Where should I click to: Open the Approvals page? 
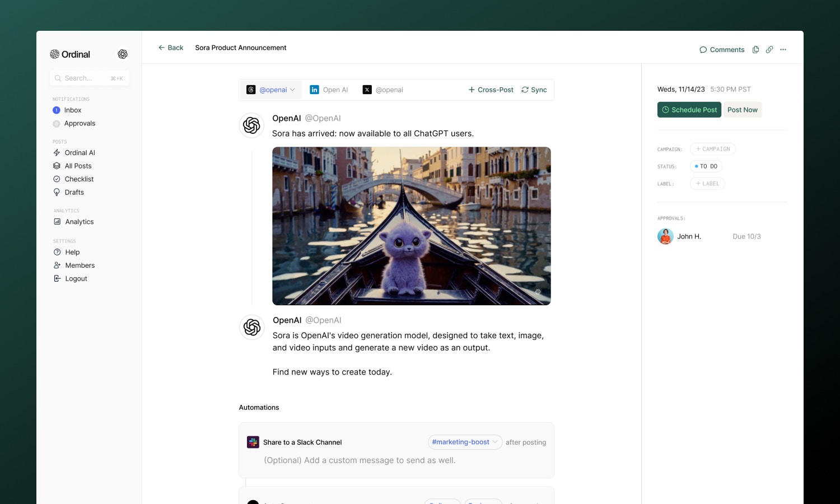tap(74, 123)
